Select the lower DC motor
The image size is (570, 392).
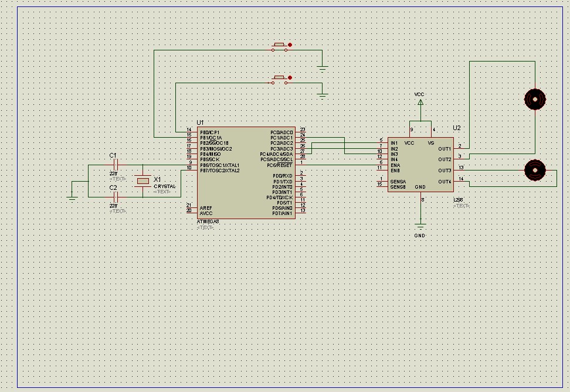tap(534, 169)
